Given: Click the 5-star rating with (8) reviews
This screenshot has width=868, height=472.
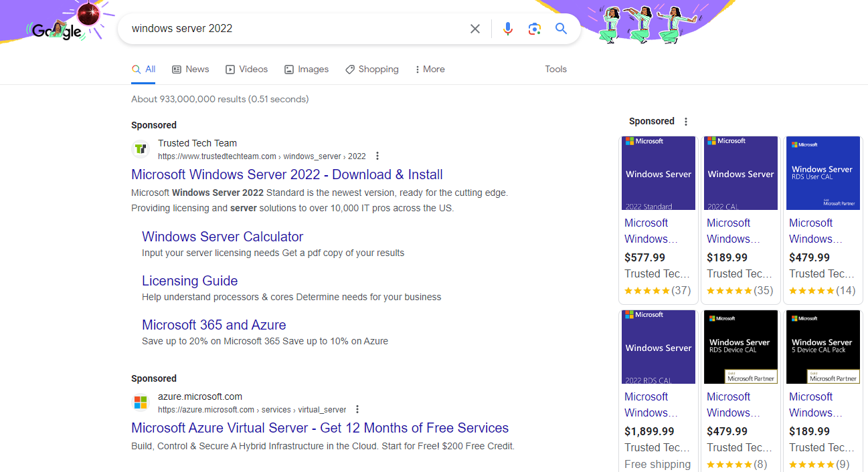Looking at the screenshot, I should [x=737, y=465].
